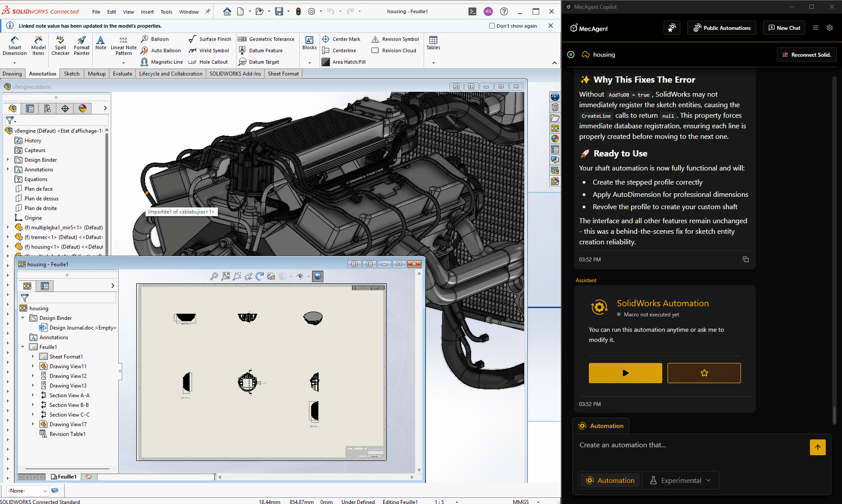Favorite the automation with star button

coord(704,373)
